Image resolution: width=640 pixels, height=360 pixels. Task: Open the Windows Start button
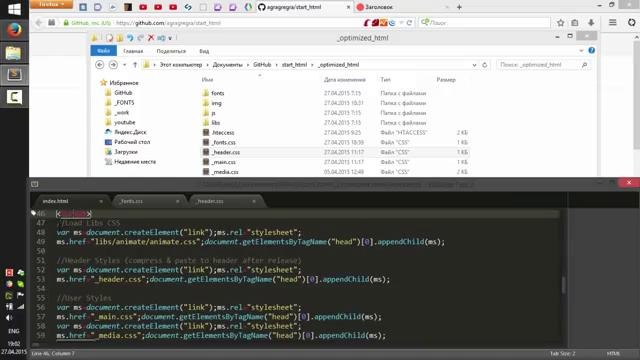coord(14,9)
